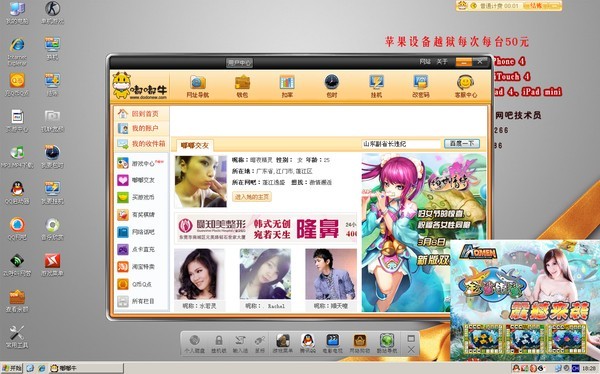600x374 pixels.
Task: Click the 挂机 monitor icon
Action: click(376, 86)
